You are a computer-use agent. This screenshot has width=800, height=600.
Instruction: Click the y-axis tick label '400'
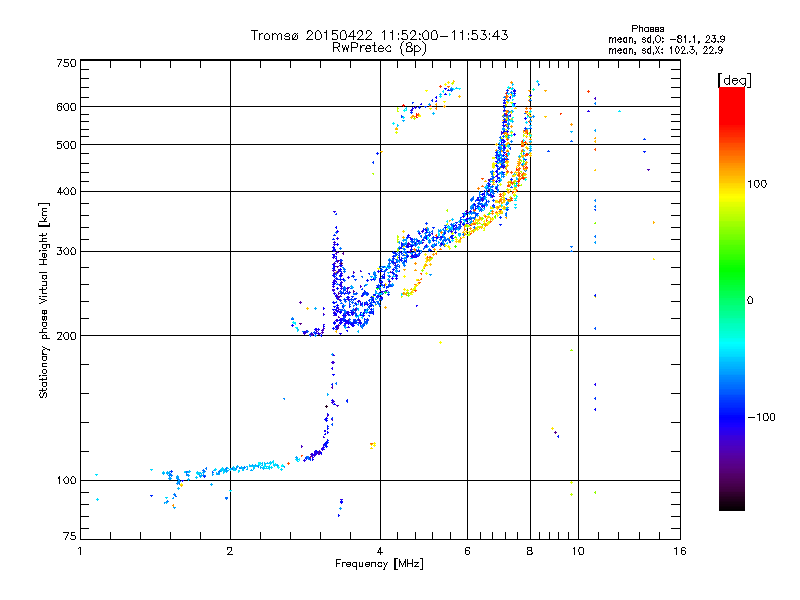[66, 192]
